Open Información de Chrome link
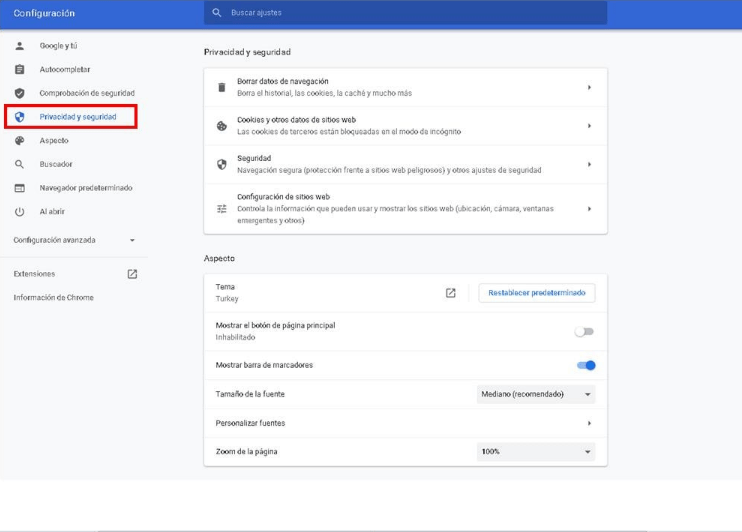 (x=53, y=298)
